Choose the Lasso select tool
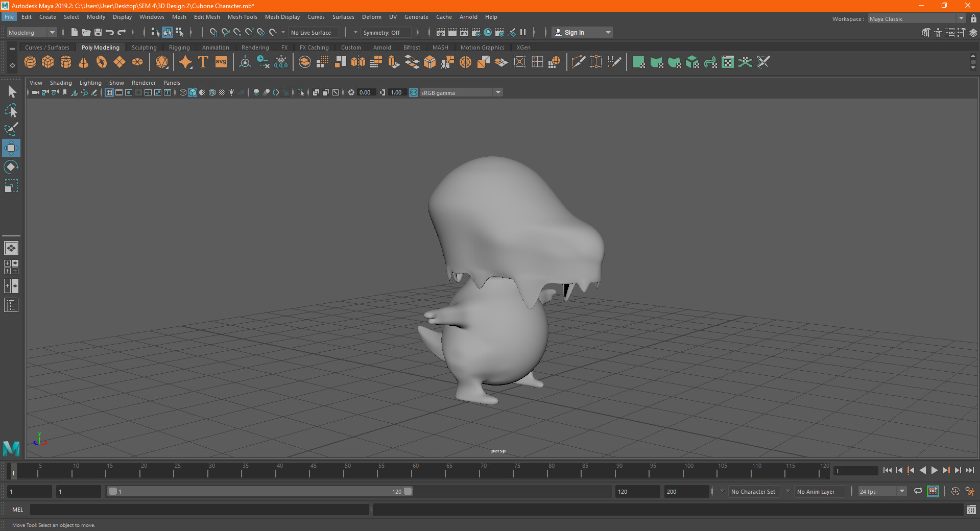 11,111
